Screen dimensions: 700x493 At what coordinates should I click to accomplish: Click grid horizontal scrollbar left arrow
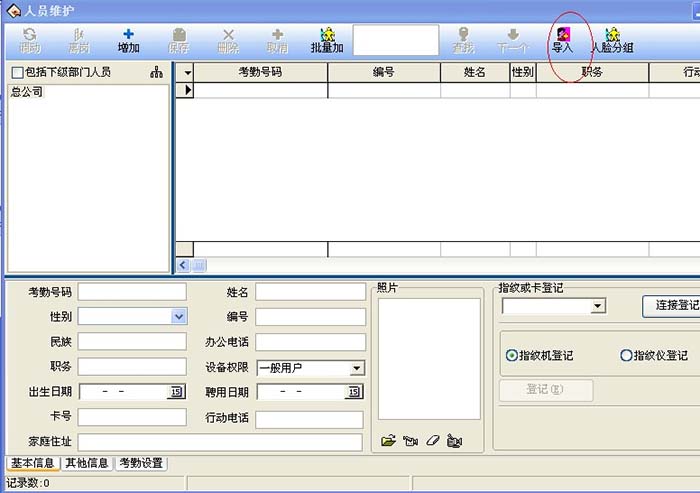click(x=183, y=265)
